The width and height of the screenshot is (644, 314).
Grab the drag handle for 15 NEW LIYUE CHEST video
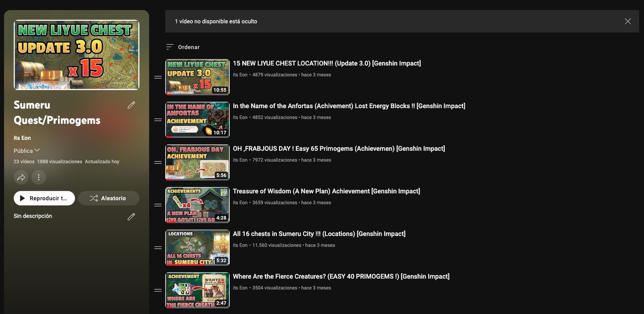(158, 77)
